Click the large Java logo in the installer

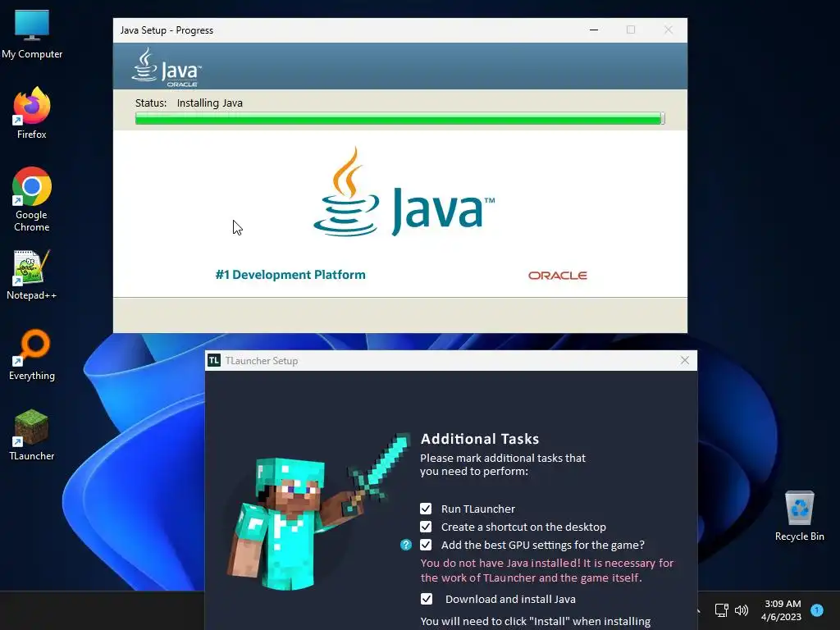click(404, 192)
